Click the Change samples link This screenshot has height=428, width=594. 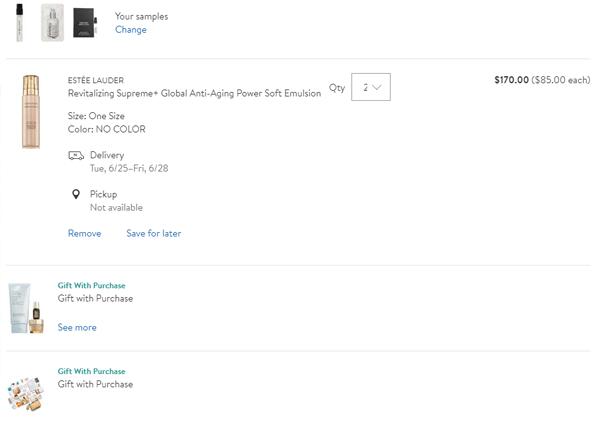pyautogui.click(x=131, y=30)
